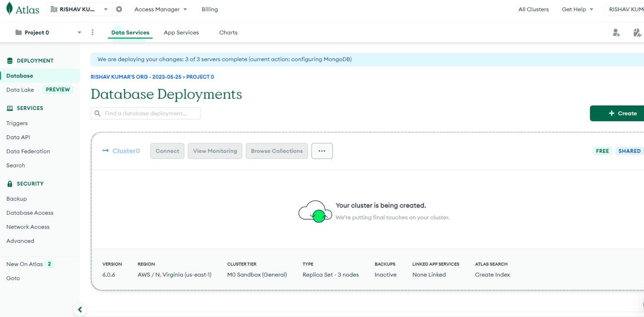Open Database Access settings
This screenshot has height=317, width=644.
point(30,213)
